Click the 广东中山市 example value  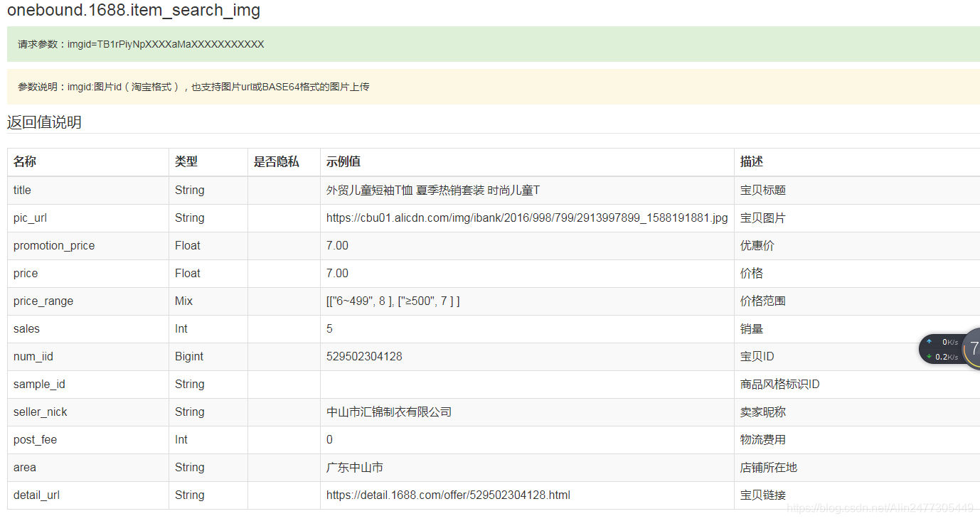tap(355, 467)
